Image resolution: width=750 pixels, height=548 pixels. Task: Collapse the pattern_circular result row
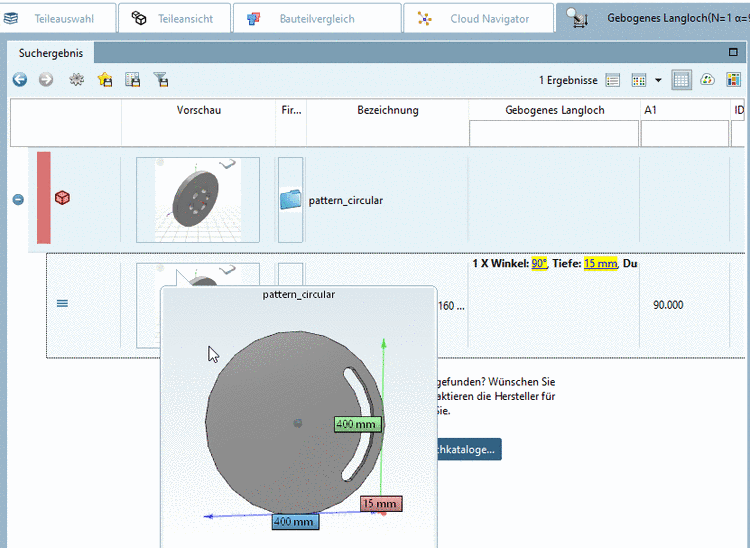point(18,199)
